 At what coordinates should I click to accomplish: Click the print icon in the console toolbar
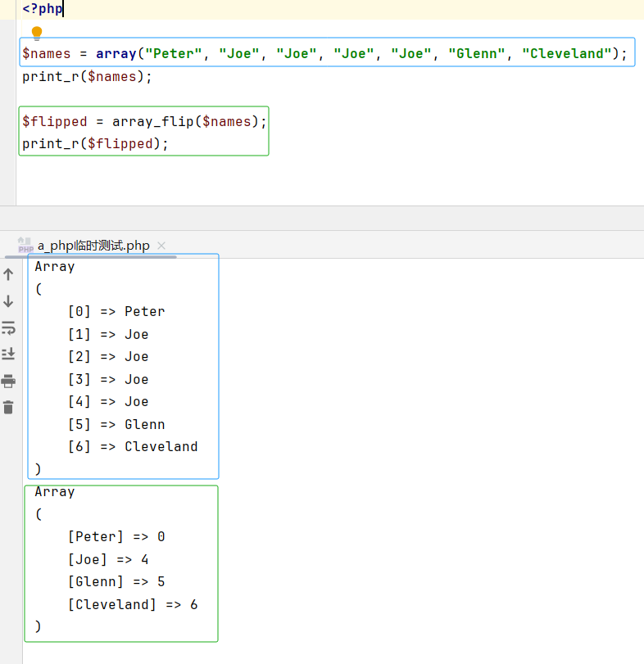(8, 381)
